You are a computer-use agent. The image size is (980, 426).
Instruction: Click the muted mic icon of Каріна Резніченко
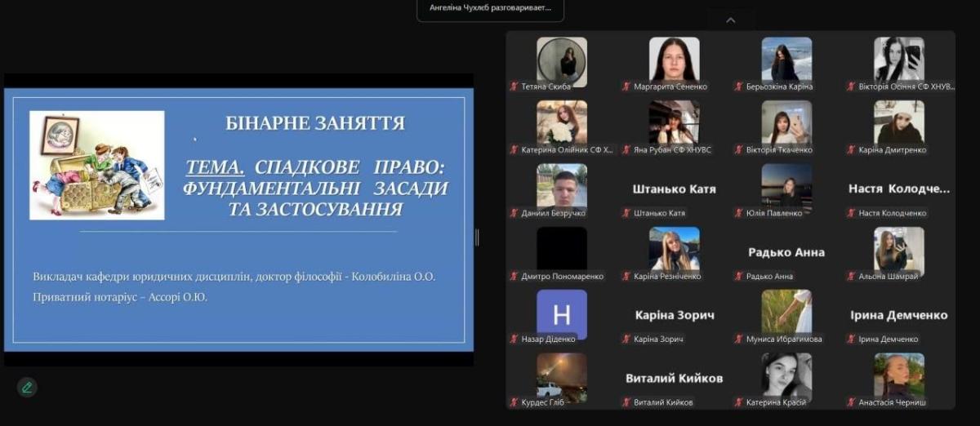[x=627, y=276]
